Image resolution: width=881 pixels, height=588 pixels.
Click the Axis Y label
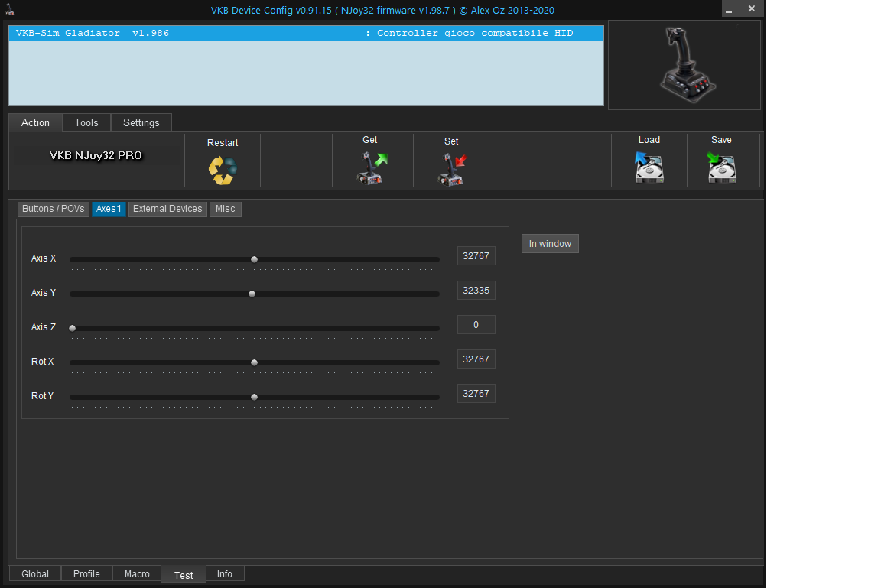(x=44, y=293)
